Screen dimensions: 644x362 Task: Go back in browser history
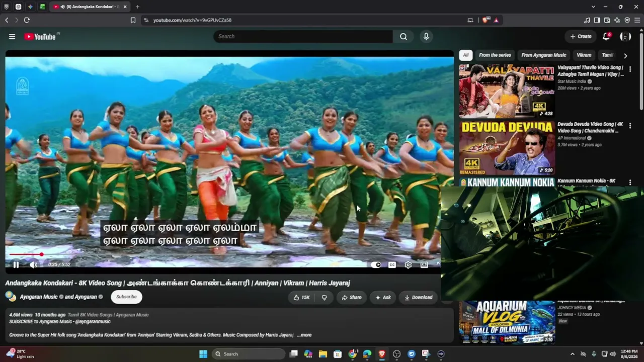tap(7, 20)
